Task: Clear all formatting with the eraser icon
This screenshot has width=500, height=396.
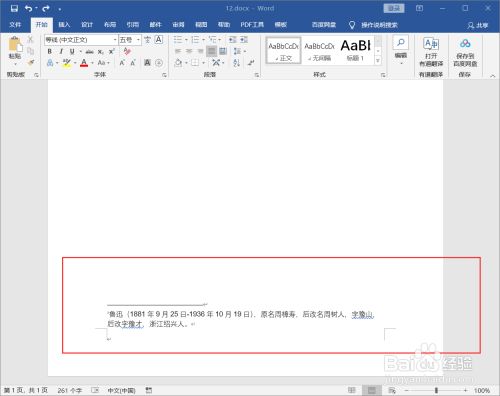Action: [127, 51]
